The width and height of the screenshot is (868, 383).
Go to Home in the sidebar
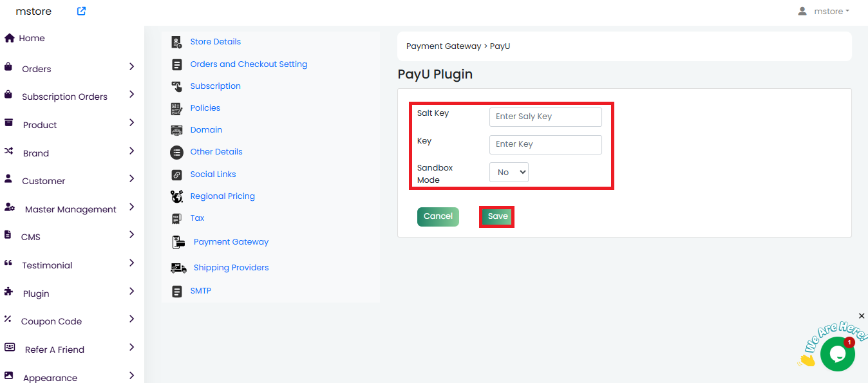(x=32, y=38)
